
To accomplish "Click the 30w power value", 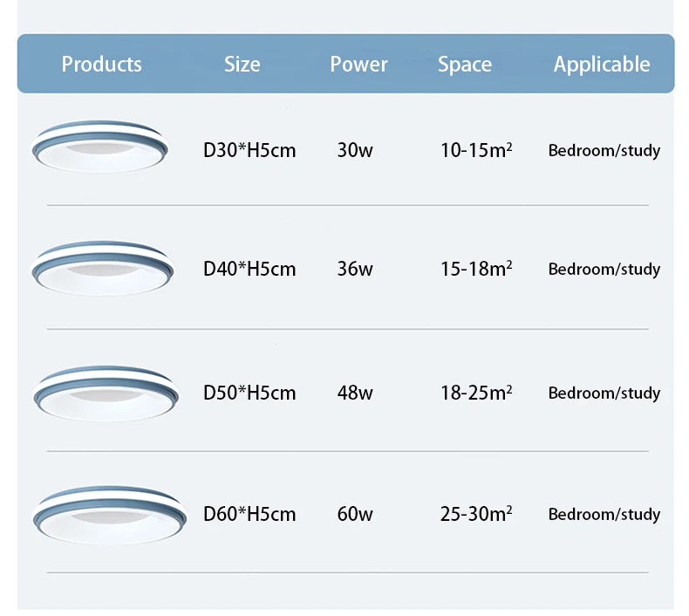I will click(355, 150).
